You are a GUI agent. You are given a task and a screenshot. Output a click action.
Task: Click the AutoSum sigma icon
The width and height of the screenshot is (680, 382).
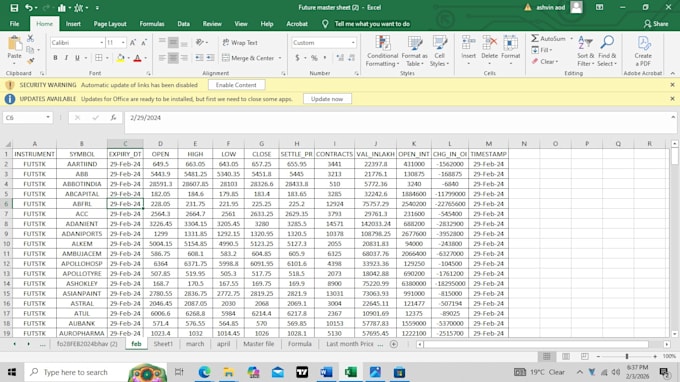535,39
